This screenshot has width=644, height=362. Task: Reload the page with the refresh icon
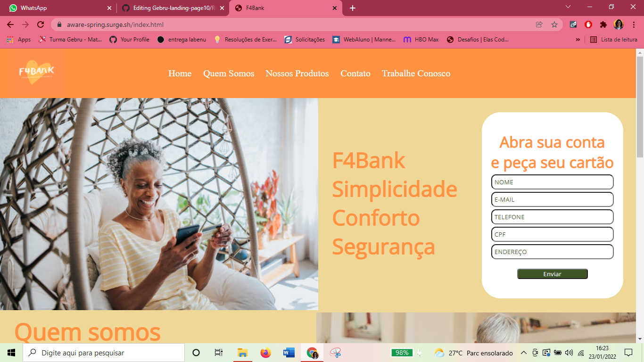pos(41,25)
